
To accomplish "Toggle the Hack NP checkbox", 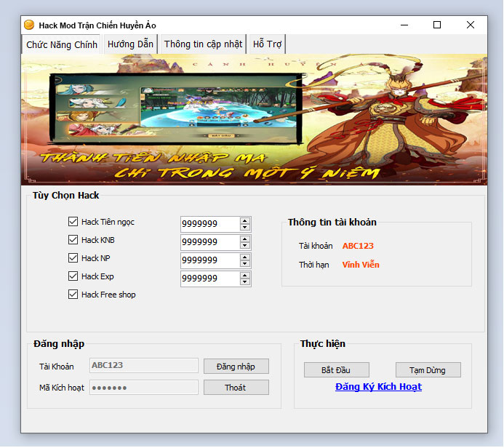I will [x=73, y=257].
